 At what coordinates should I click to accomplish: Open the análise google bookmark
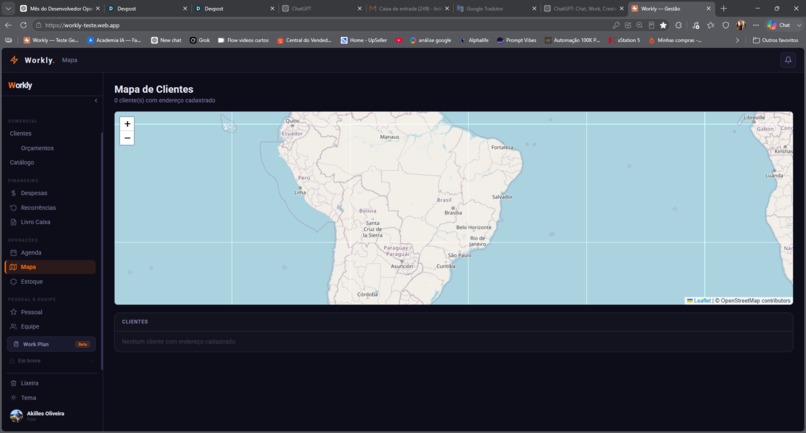point(430,40)
